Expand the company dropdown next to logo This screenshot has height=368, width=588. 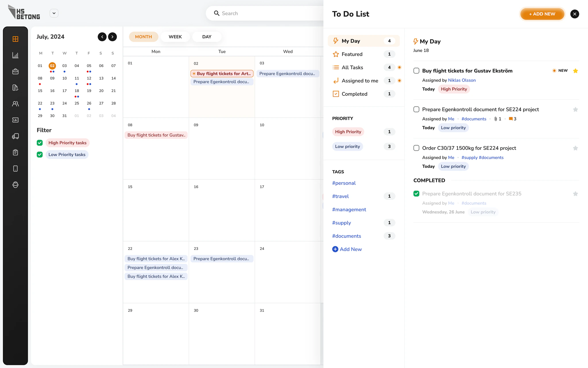(x=54, y=13)
